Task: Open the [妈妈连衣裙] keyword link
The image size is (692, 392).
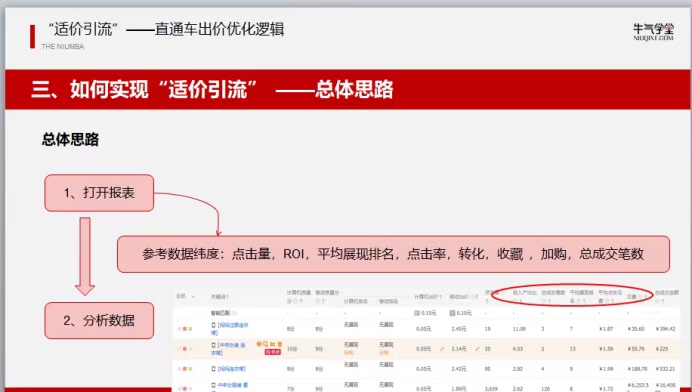Action: [x=232, y=369]
